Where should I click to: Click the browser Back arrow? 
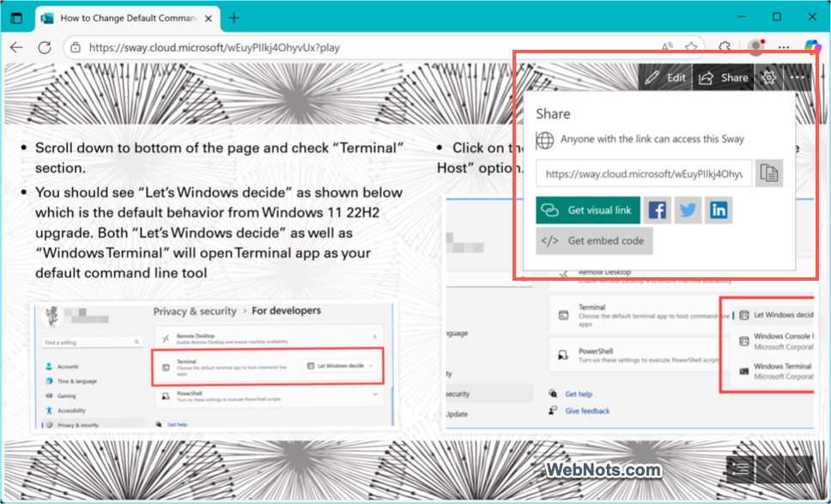click(16, 48)
